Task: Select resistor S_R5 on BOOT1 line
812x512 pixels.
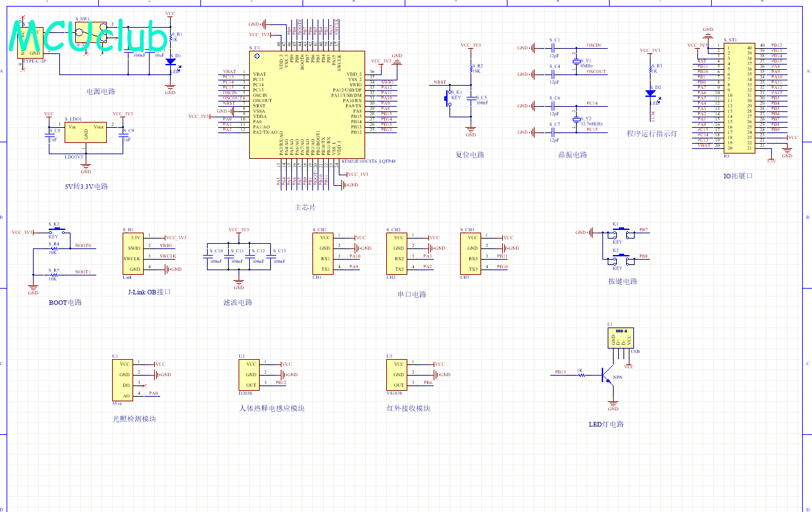Action: coord(54,275)
